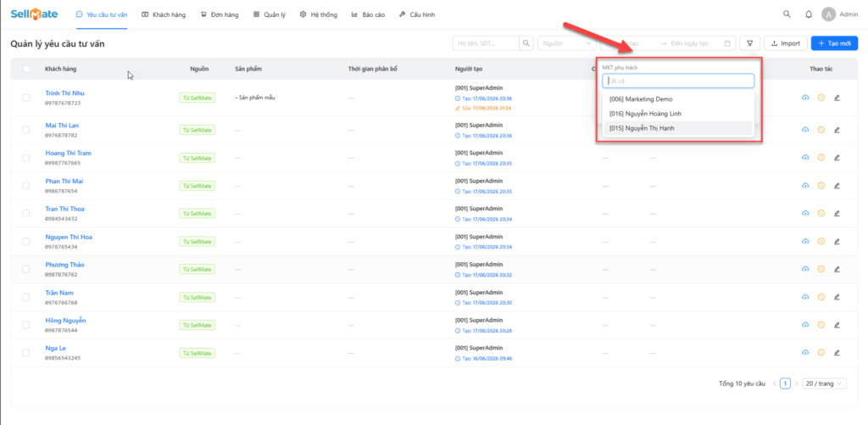Edit the Trần Nam request
This screenshot has height=425, width=868.
coord(837,297)
